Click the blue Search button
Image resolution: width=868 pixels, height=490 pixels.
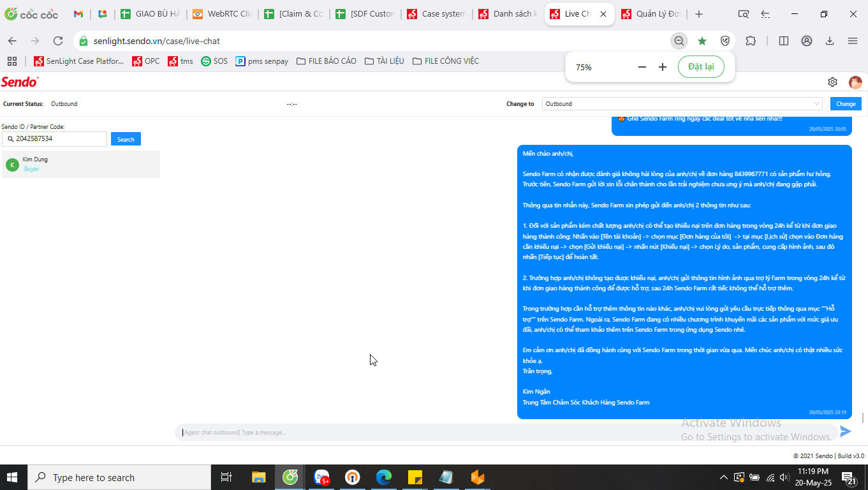[x=126, y=139]
